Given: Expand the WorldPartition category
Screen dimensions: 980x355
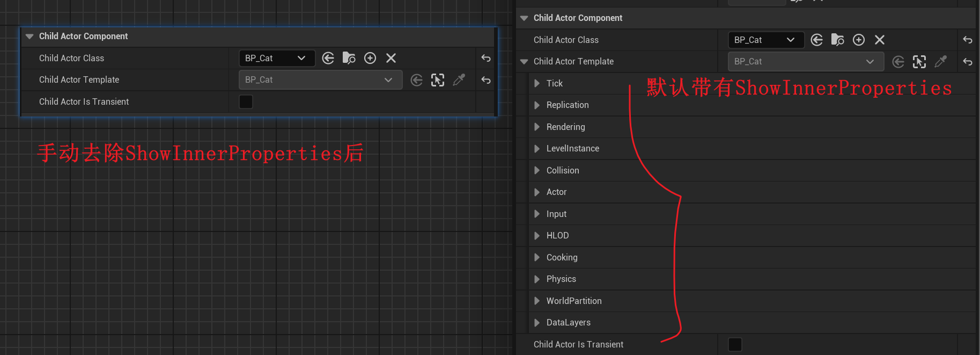Looking at the screenshot, I should tap(537, 301).
